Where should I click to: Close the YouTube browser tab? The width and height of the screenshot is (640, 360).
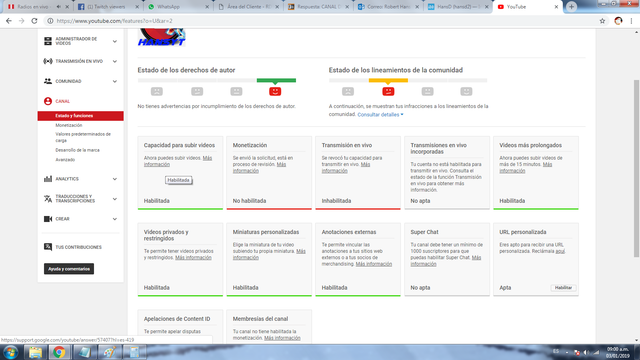(556, 7)
